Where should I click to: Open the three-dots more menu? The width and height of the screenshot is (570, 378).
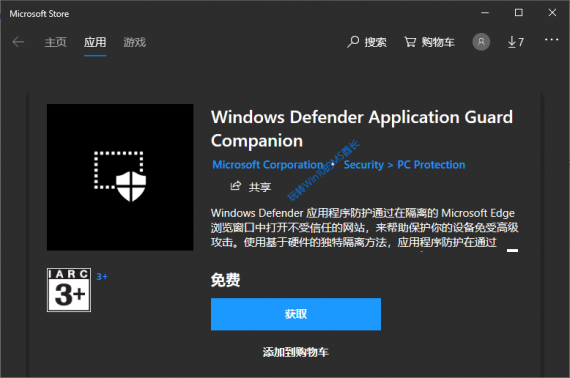tap(551, 40)
